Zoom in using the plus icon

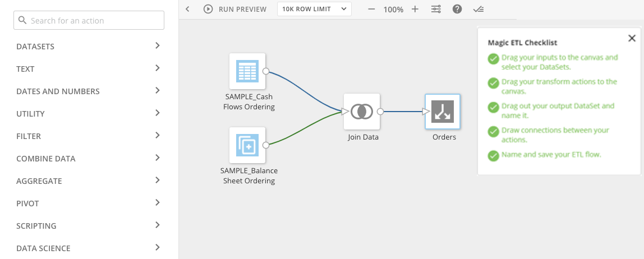pyautogui.click(x=415, y=9)
